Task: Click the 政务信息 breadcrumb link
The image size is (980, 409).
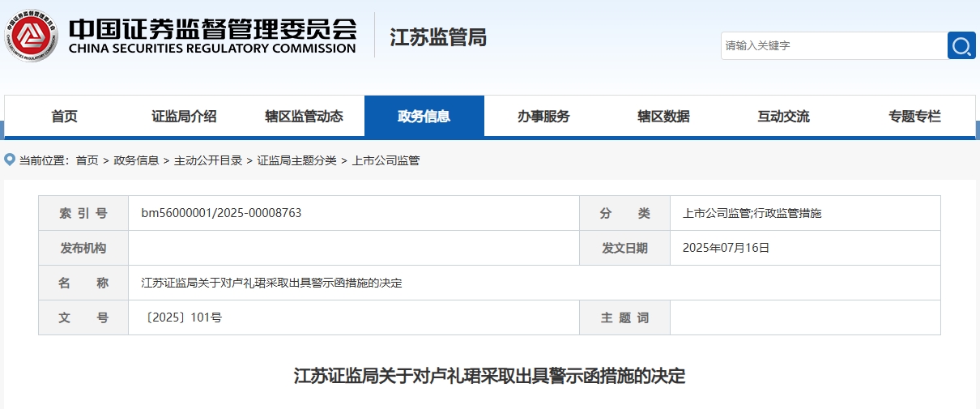Action: click(137, 160)
